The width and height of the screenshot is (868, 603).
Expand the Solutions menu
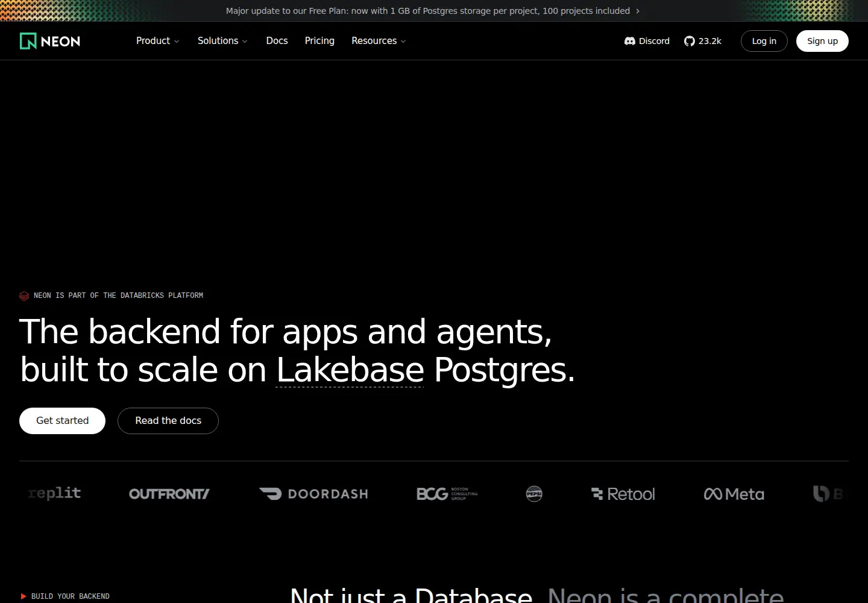[x=222, y=41]
